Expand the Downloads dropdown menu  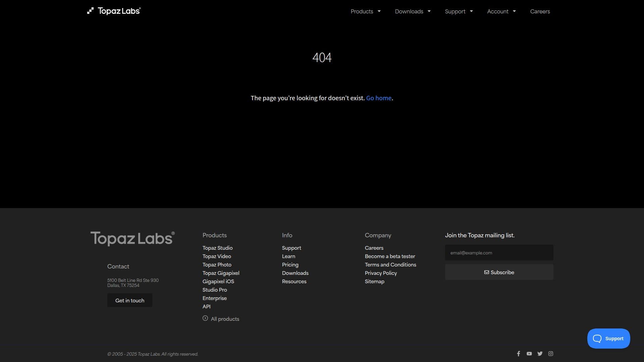pos(413,11)
